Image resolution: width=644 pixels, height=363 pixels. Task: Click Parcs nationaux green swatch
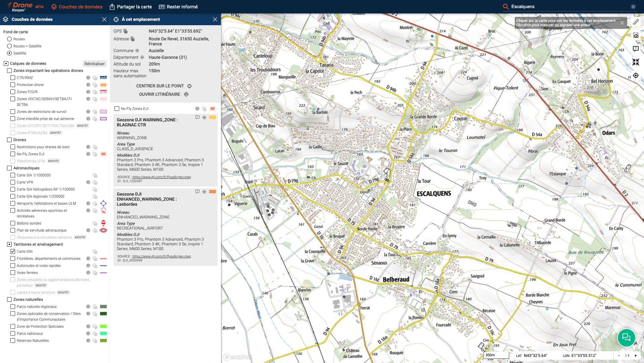pyautogui.click(x=103, y=333)
